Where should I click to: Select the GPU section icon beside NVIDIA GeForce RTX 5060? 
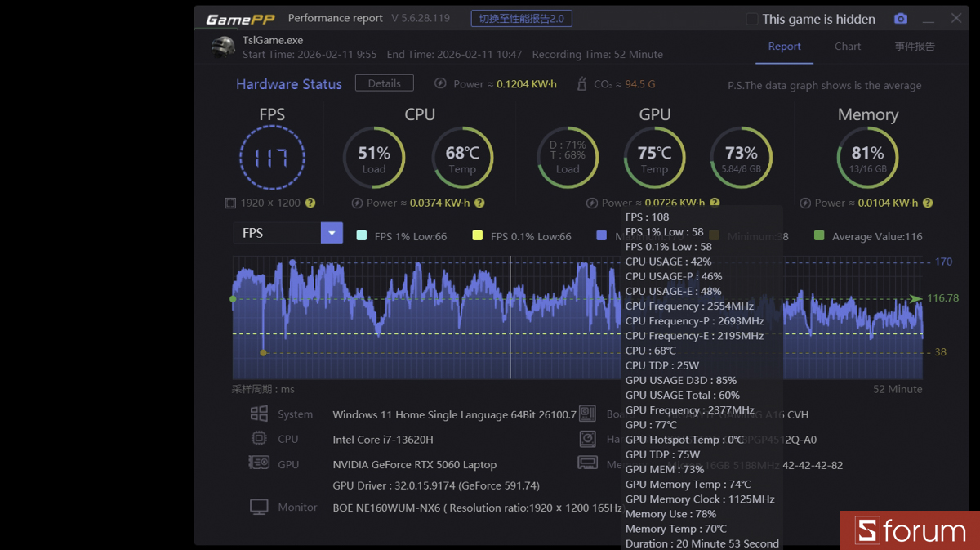tap(260, 463)
